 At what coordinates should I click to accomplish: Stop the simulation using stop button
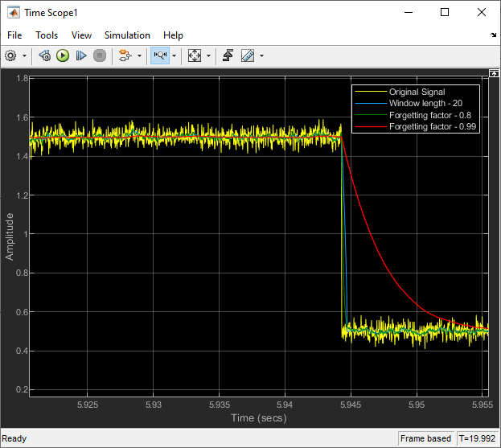(x=100, y=56)
